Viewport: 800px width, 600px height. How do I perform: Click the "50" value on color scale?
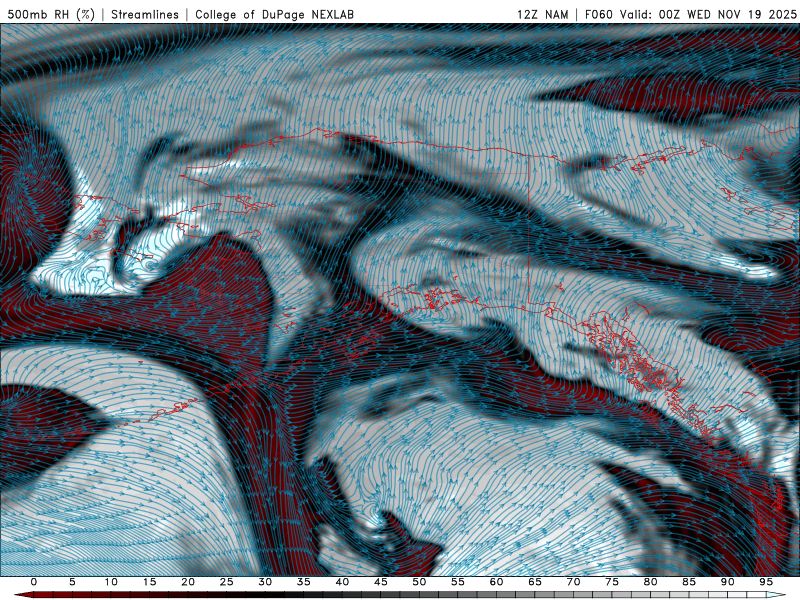(419, 582)
